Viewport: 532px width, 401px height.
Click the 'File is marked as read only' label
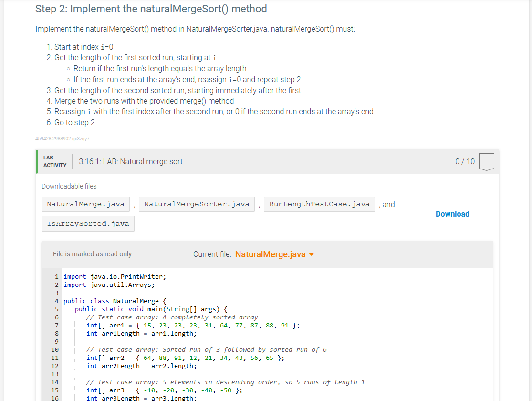pyautogui.click(x=92, y=254)
